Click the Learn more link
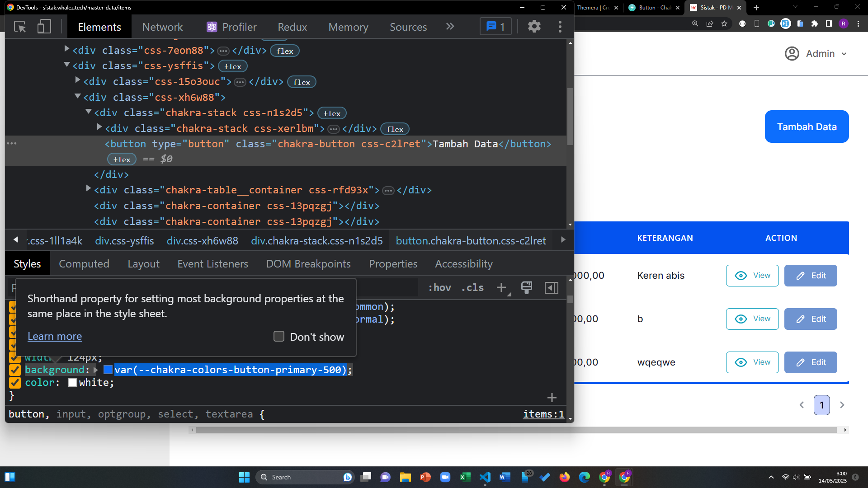 (x=54, y=336)
